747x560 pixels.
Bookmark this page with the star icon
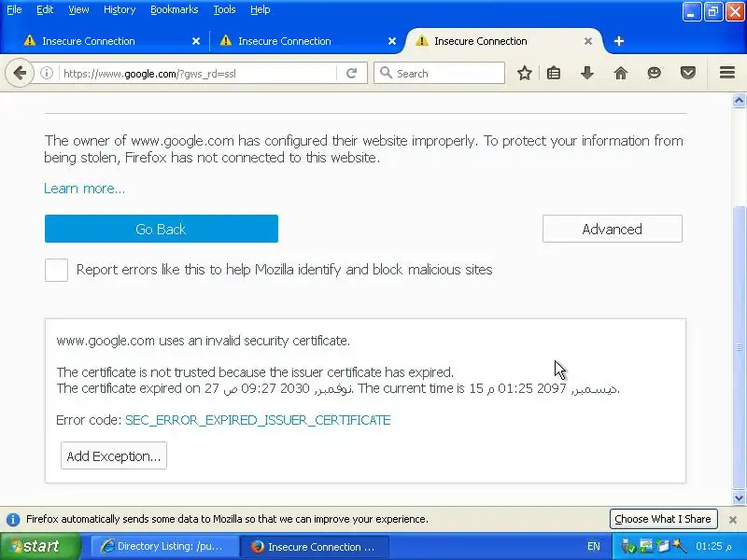click(x=525, y=74)
